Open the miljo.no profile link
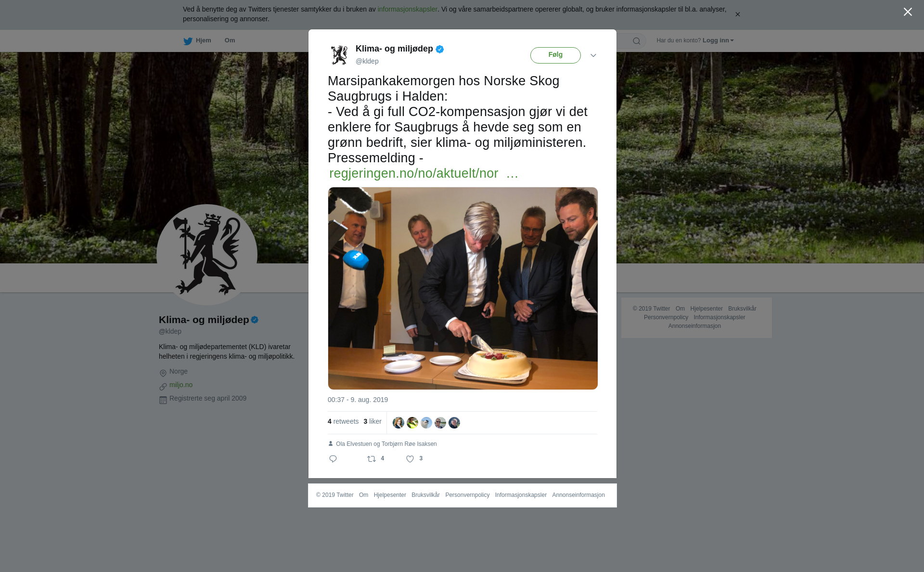The height and width of the screenshot is (572, 924). tap(181, 385)
